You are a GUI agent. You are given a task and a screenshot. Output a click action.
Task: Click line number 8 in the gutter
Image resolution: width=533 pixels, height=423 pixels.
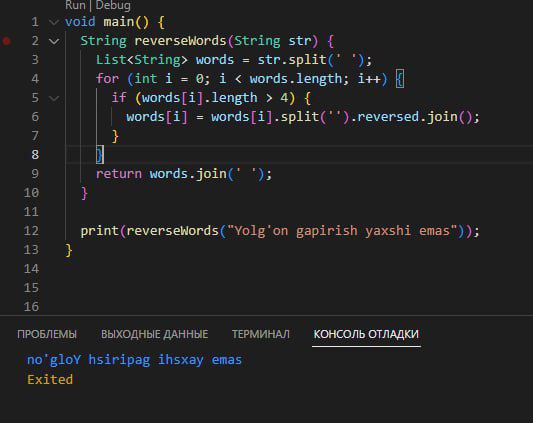tap(35, 155)
